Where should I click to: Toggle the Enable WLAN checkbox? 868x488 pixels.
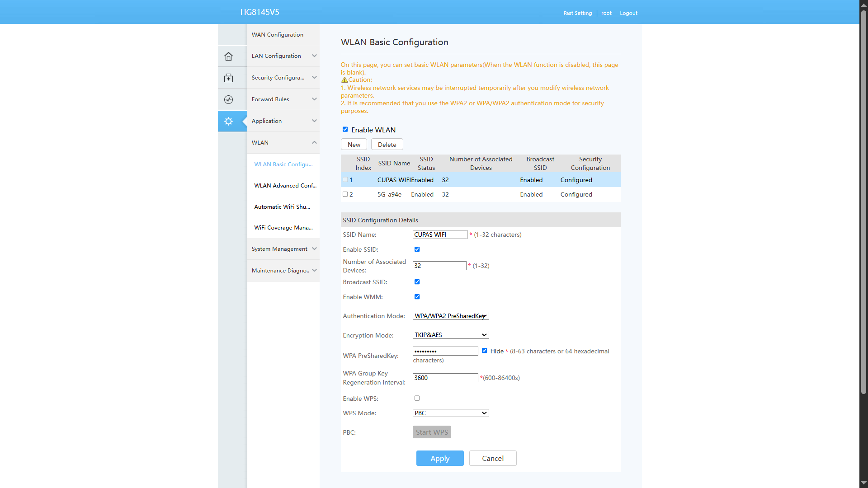tap(345, 130)
